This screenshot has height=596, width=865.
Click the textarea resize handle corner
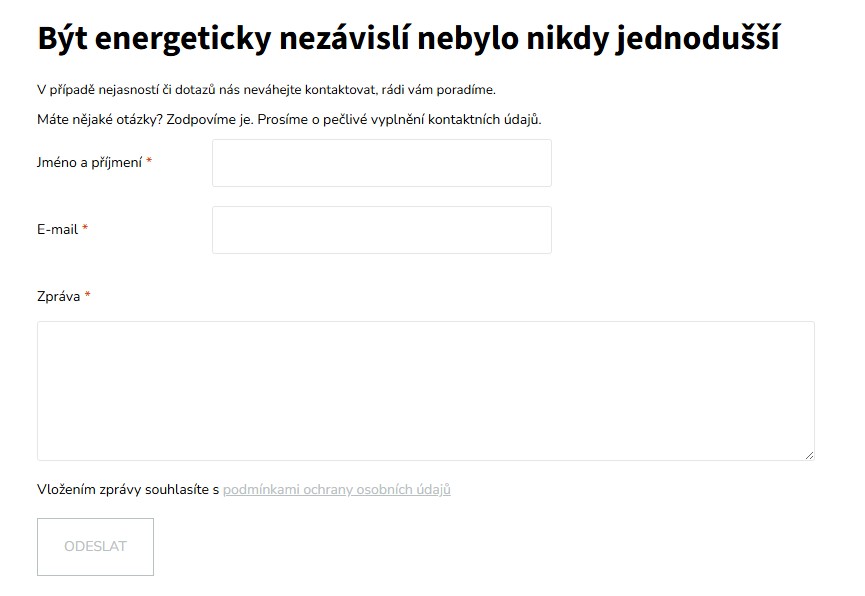(x=809, y=455)
